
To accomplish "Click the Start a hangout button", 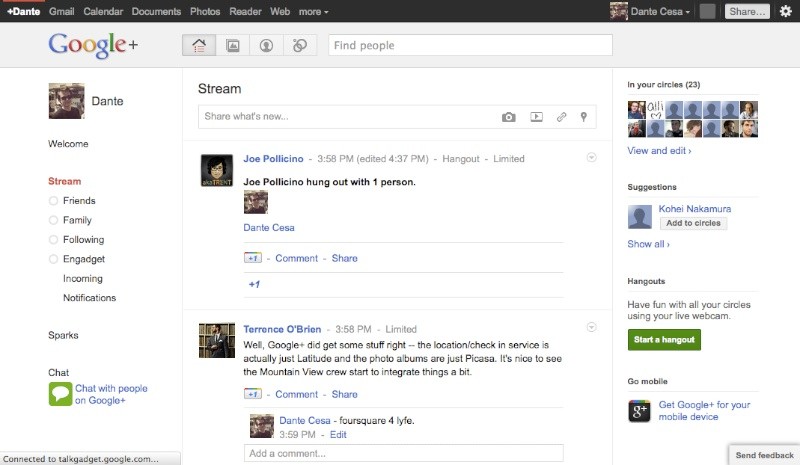I will pos(664,339).
